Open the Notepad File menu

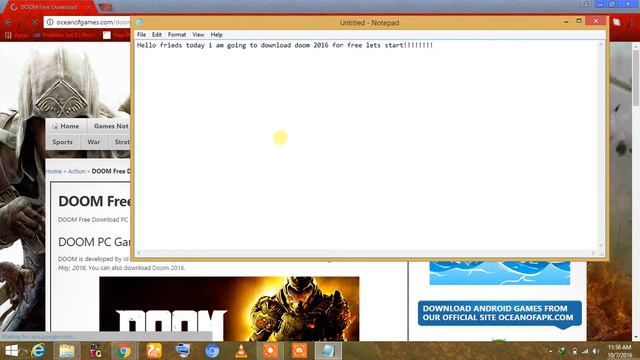(141, 35)
